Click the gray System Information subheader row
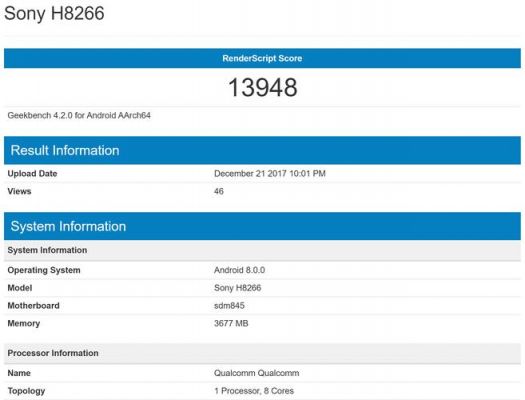Image resolution: width=525 pixels, height=400 pixels. [x=262, y=250]
